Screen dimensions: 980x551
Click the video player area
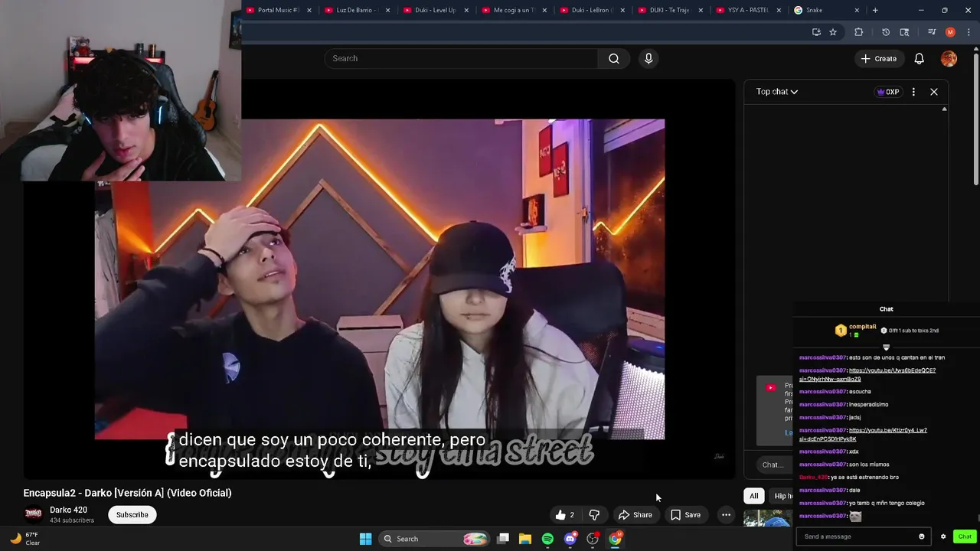pyautogui.click(x=380, y=279)
